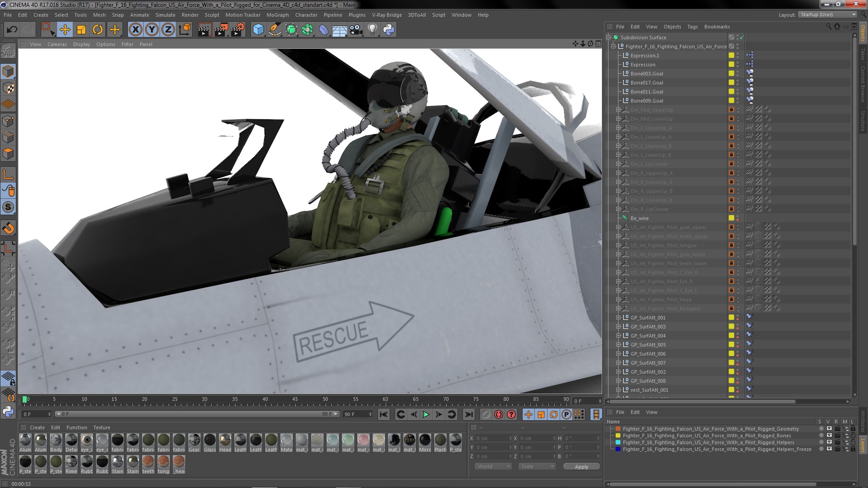Switch to Texture mode
The height and width of the screenshot is (488, 868).
click(8, 88)
